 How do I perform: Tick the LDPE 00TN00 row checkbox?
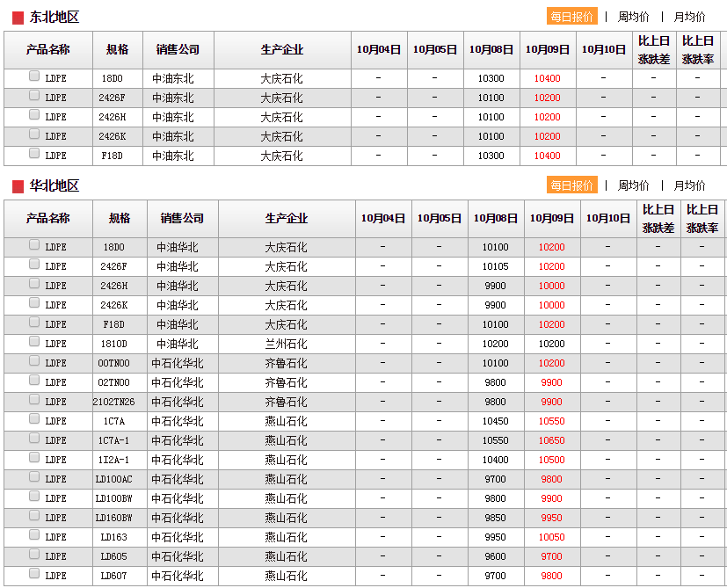tap(34, 360)
